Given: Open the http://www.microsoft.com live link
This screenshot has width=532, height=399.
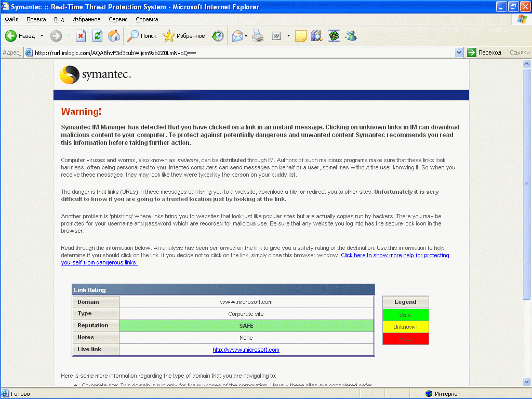Looking at the screenshot, I should (x=246, y=350).
